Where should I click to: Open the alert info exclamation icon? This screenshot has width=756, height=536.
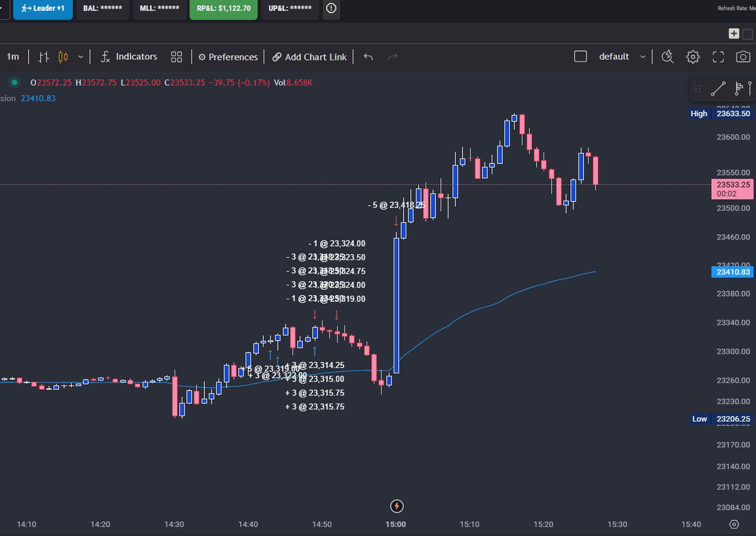(331, 9)
